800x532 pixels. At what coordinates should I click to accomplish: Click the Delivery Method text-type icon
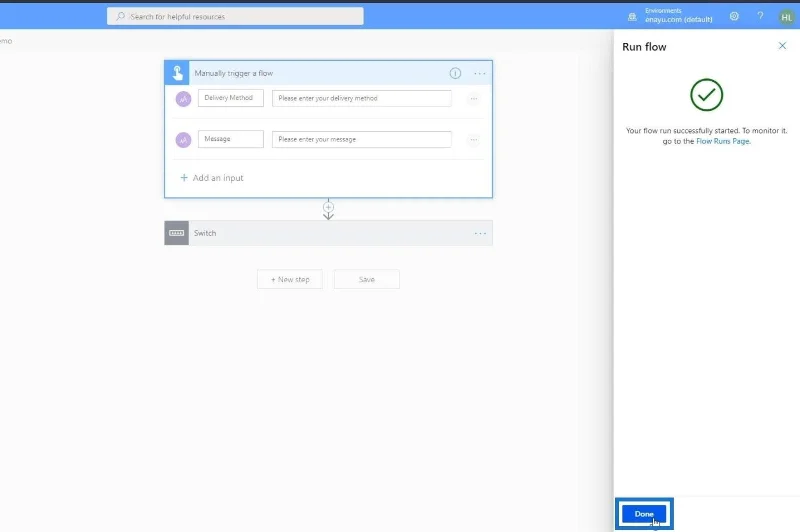pos(183,98)
